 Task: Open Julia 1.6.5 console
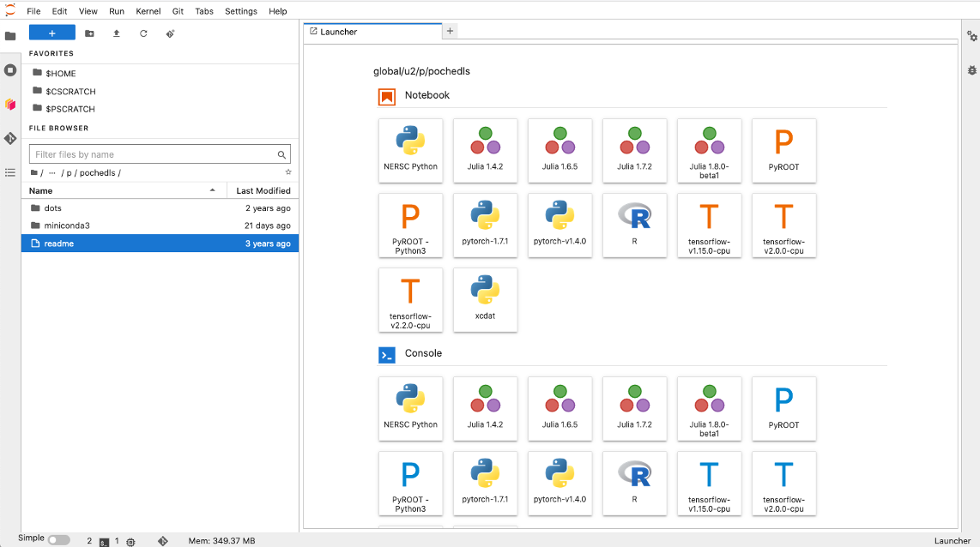pos(560,408)
